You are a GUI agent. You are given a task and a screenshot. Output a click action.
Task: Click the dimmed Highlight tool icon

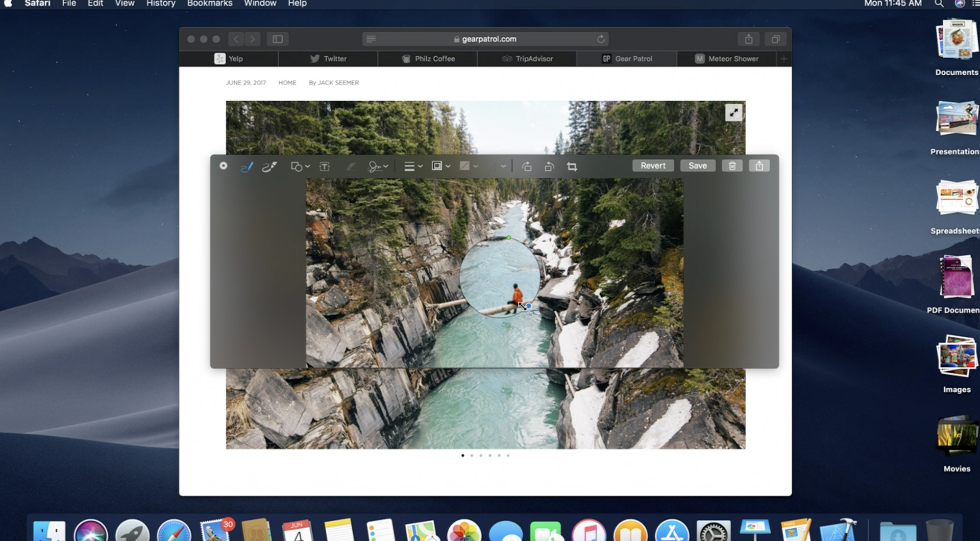tap(351, 166)
